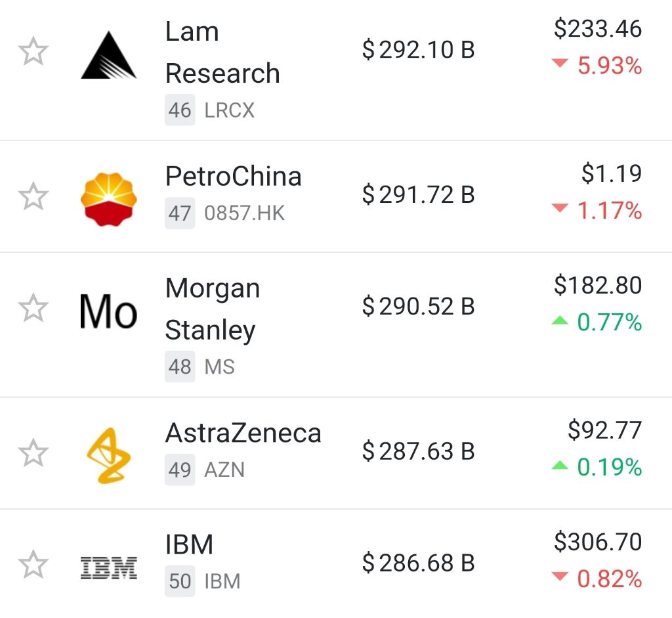The height and width of the screenshot is (618, 672).
Task: Click PetroChina's $291.72 B market cap
Action: point(418,195)
